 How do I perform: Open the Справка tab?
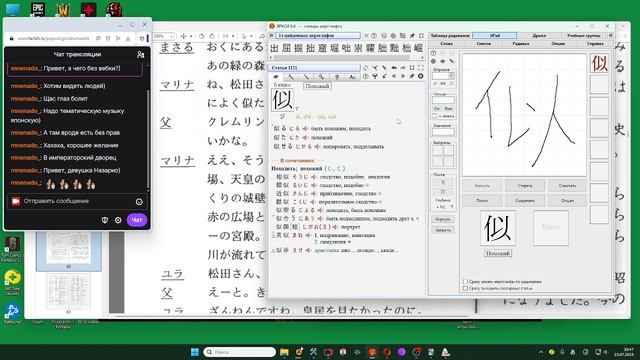[595, 43]
